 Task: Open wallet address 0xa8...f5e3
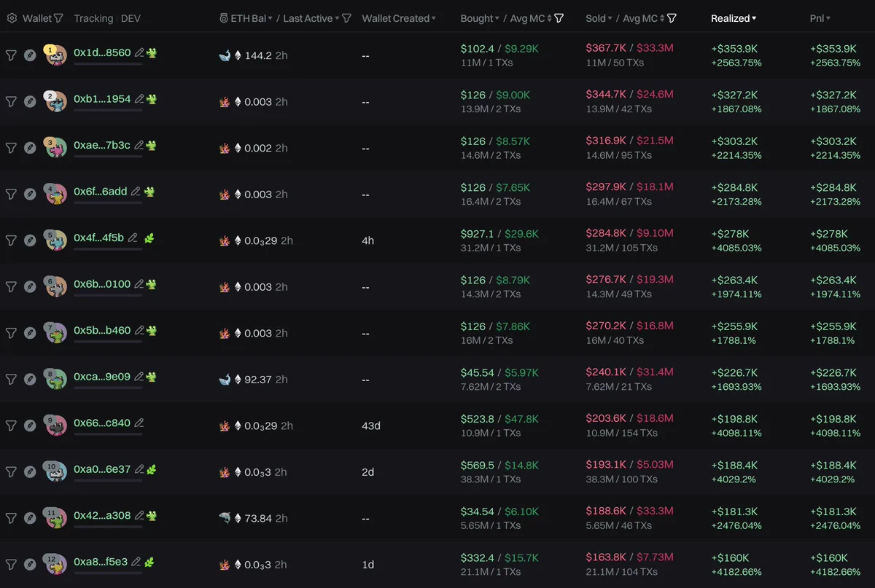101,562
